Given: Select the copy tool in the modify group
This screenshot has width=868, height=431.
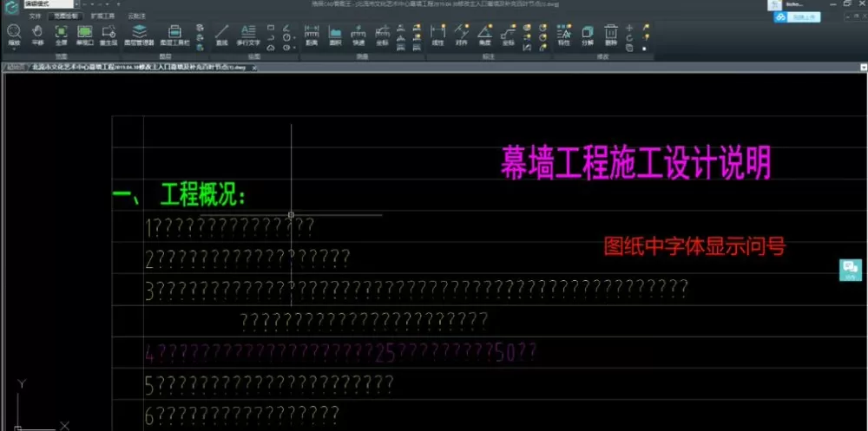Looking at the screenshot, I should [x=629, y=49].
